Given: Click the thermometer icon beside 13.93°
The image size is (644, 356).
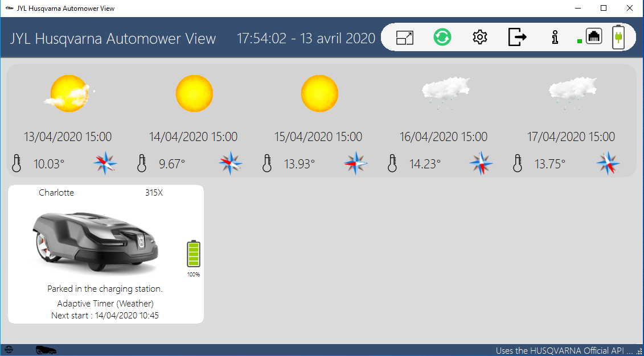Looking at the screenshot, I should (267, 163).
